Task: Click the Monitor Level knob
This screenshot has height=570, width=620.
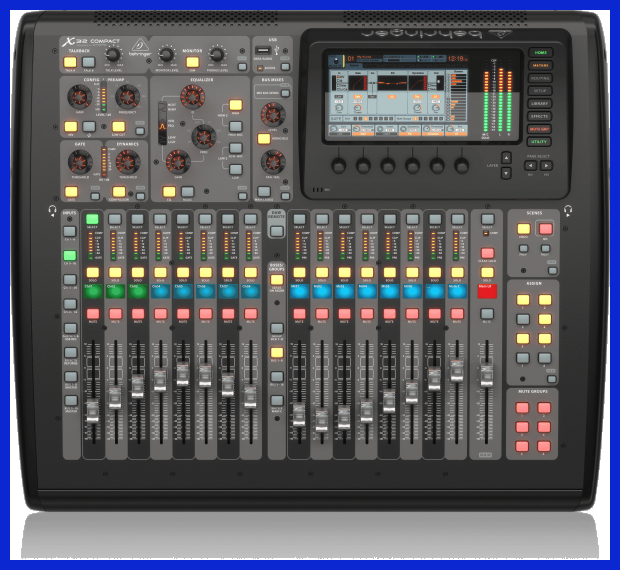Action: click(166, 55)
